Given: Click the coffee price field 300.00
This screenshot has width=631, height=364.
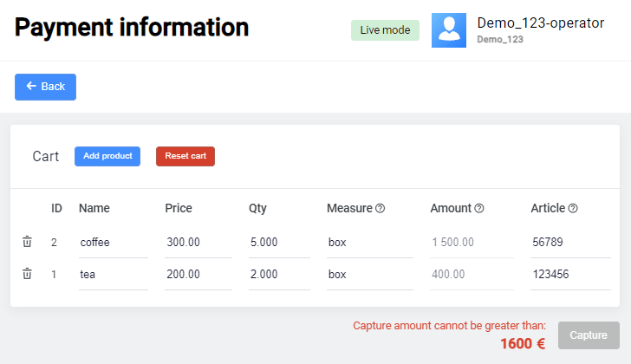Looking at the screenshot, I should tap(198, 243).
